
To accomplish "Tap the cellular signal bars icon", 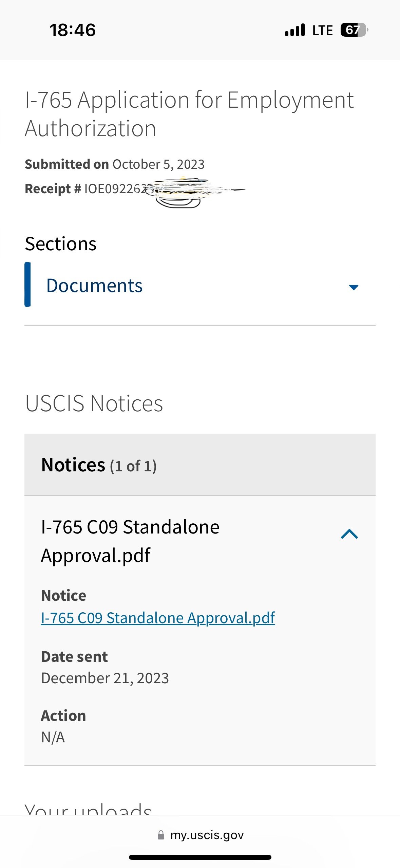I will [x=295, y=30].
